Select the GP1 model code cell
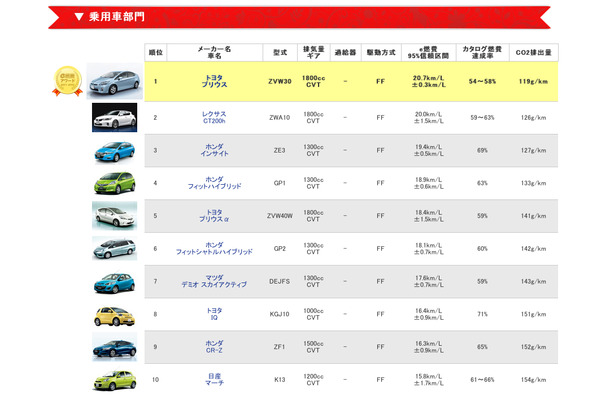This screenshot has width=610, height=400. coord(280,183)
